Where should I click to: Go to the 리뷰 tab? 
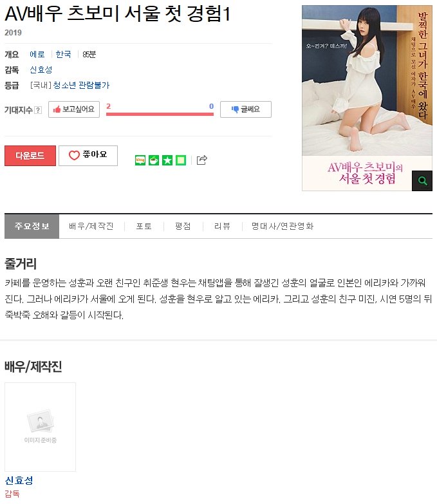pos(222,227)
